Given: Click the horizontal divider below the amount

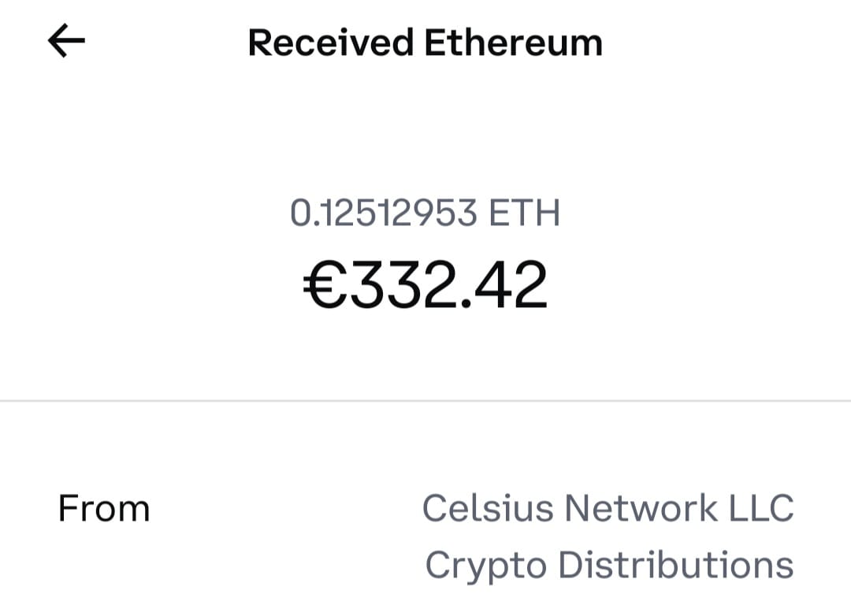Looking at the screenshot, I should point(425,401).
